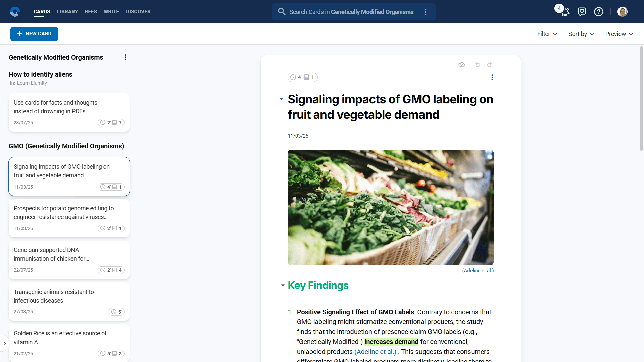The height and width of the screenshot is (362, 644).
Task: Open the notifications bell
Action: (x=565, y=12)
